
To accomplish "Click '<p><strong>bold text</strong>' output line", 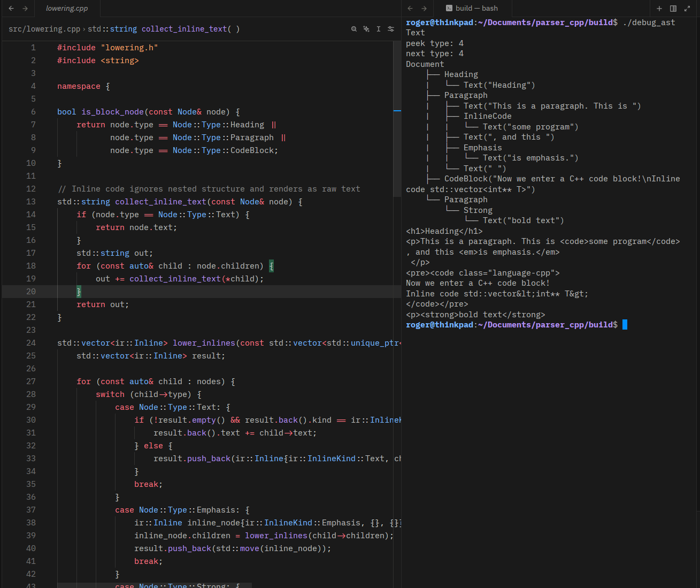I will [x=475, y=315].
